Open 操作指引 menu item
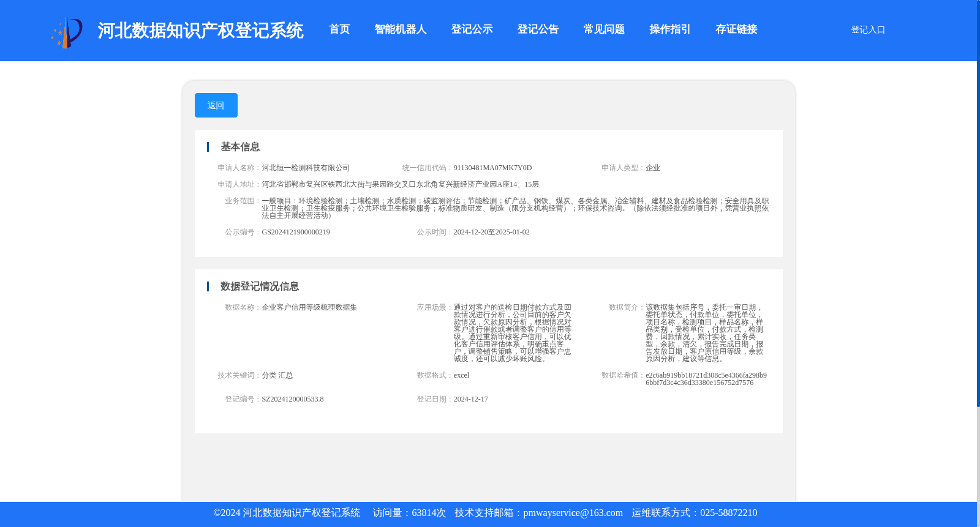 (670, 29)
